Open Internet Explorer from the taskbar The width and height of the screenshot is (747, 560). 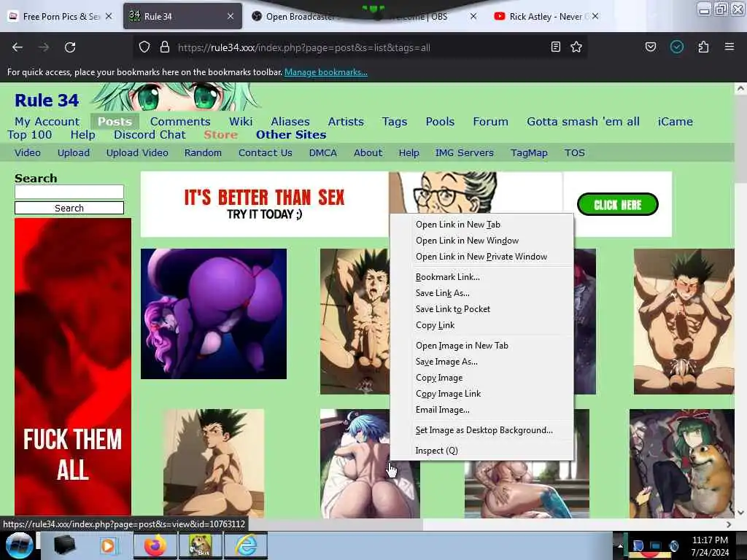point(247,545)
